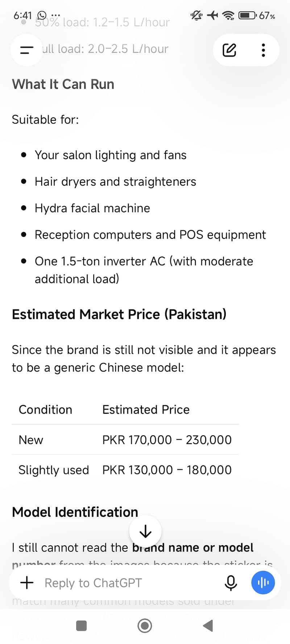
Task: Tap the battery indicator in status bar
Action: pyautogui.click(x=248, y=15)
